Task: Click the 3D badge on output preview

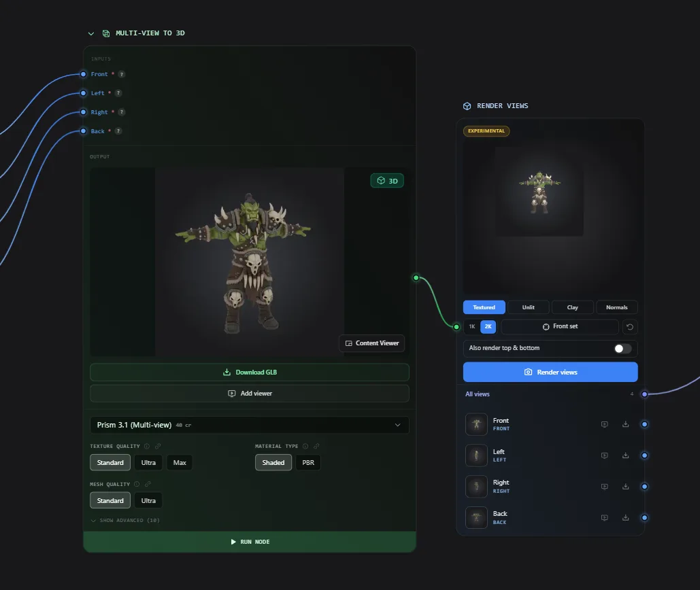Action: 387,181
